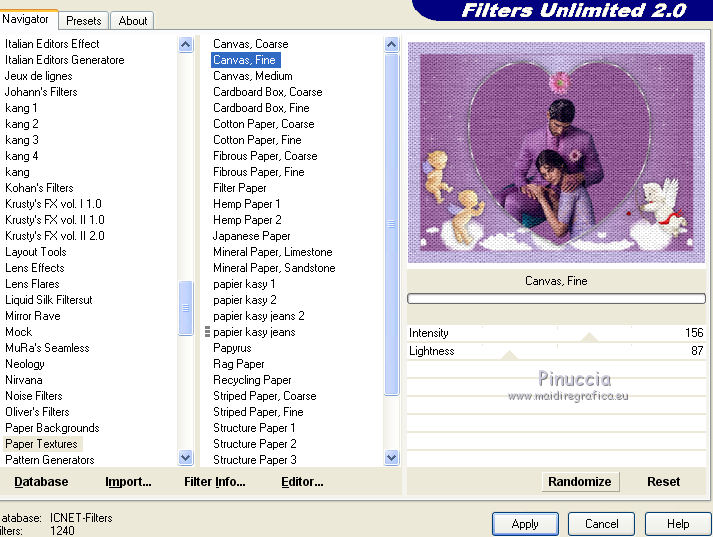Click the category list scrollbar thumb
713x537 pixels.
pyautogui.click(x=186, y=308)
